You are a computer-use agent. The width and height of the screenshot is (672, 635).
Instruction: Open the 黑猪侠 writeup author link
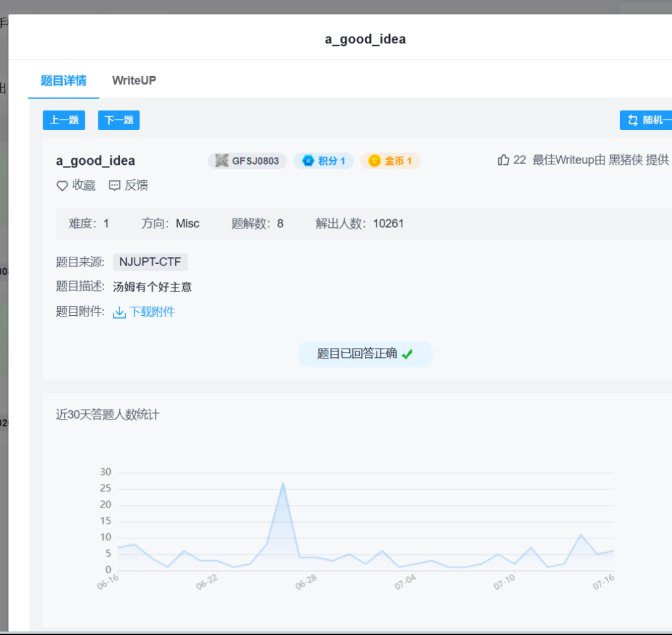[625, 160]
